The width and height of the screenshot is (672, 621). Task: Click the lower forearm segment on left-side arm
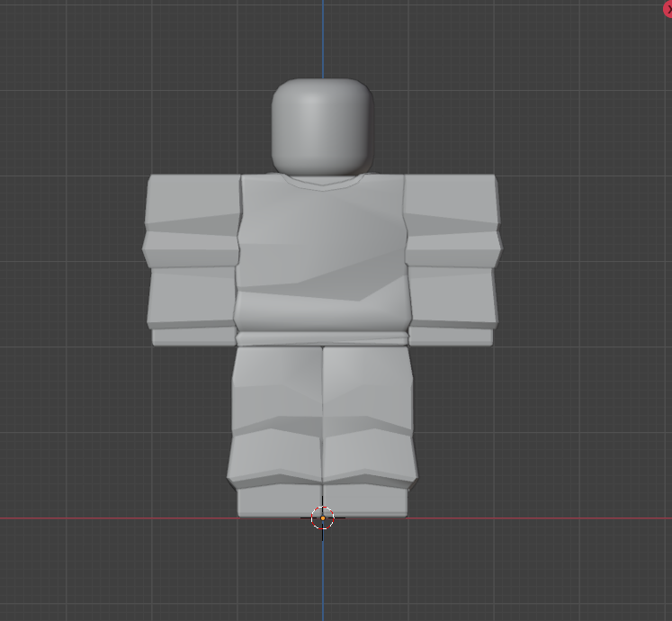click(192, 297)
